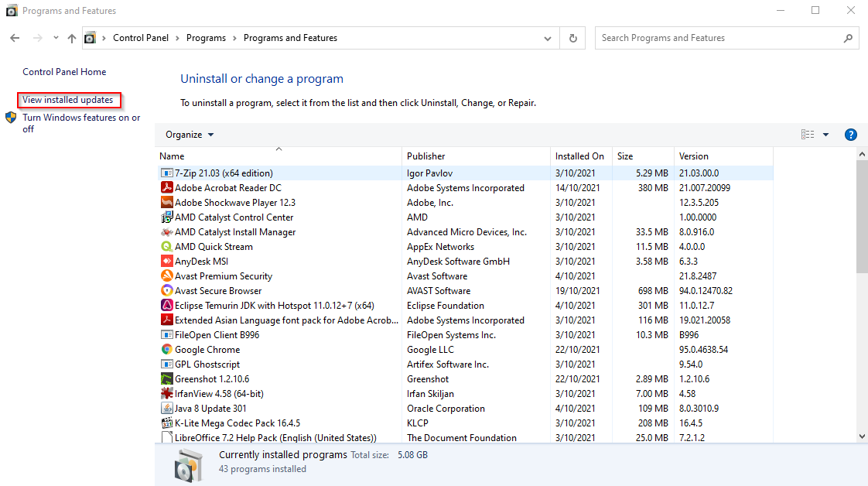The width and height of the screenshot is (868, 486).
Task: Click the Advanced Micro Devices, Inc. cell
Action: coord(466,232)
